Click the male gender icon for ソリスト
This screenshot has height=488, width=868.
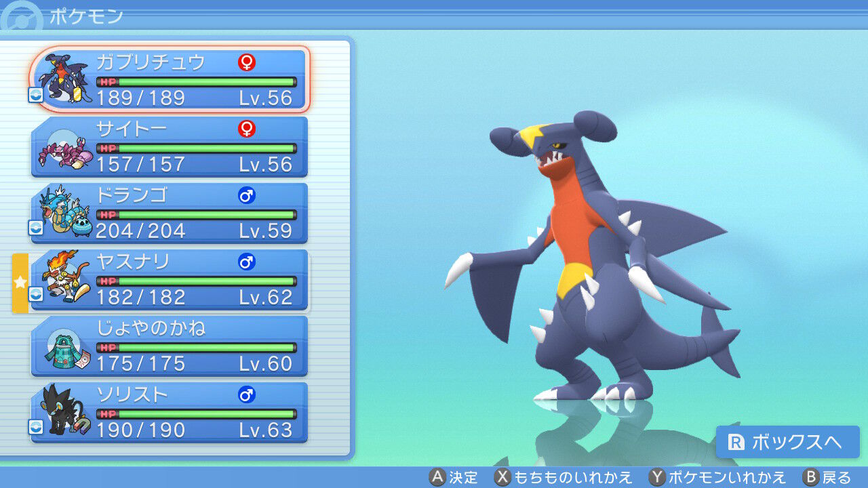coord(247,394)
